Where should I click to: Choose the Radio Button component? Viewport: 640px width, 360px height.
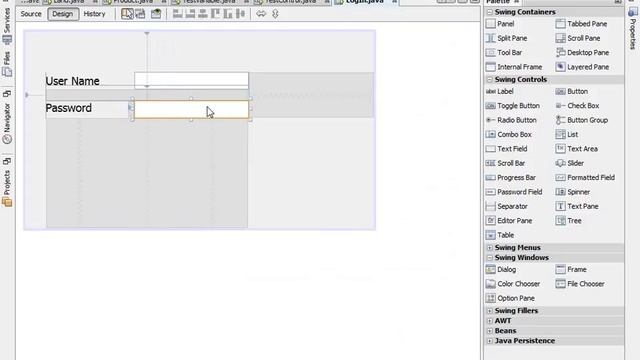coord(511,120)
